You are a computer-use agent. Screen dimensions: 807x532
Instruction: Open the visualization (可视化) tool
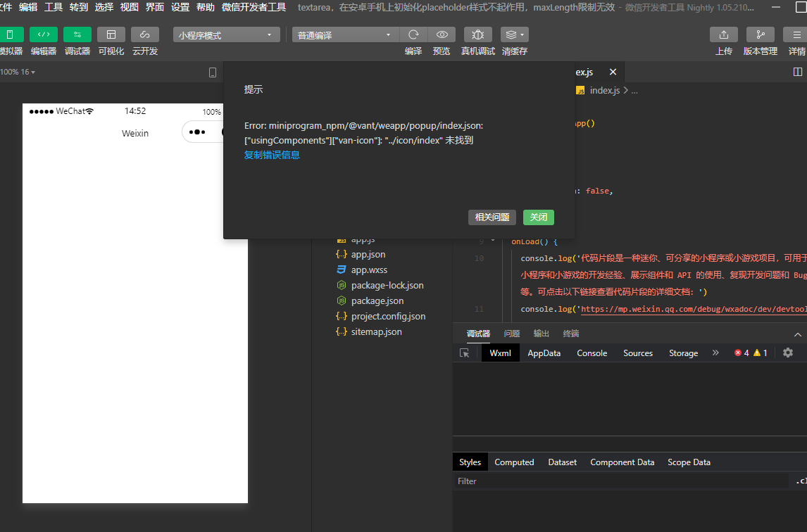click(x=111, y=34)
